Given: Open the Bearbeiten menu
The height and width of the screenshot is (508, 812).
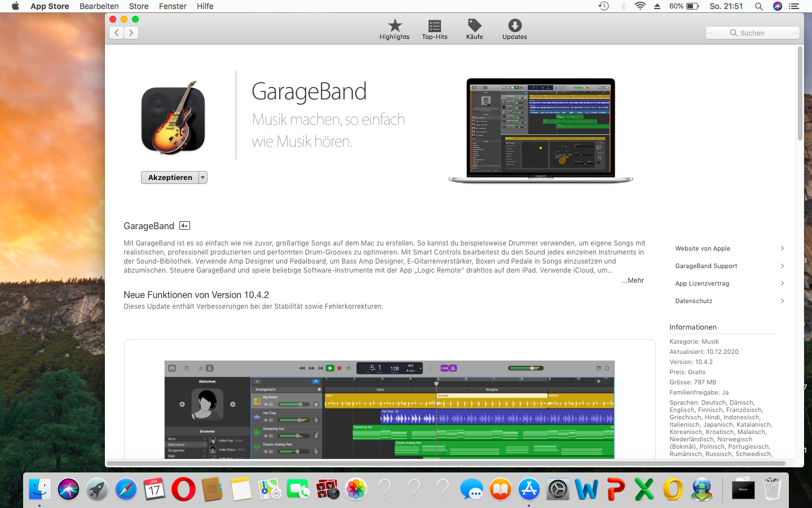Looking at the screenshot, I should click(99, 6).
